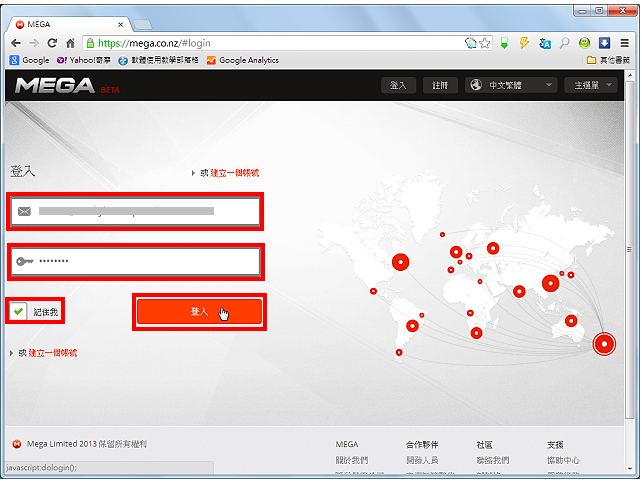
Task: Click the green download arrow extension icon
Action: pos(504,43)
